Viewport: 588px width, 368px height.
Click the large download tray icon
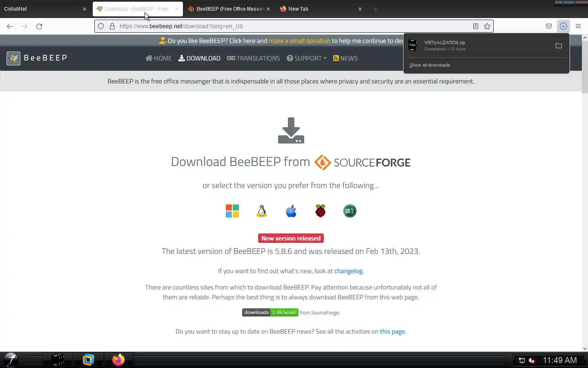pyautogui.click(x=291, y=130)
